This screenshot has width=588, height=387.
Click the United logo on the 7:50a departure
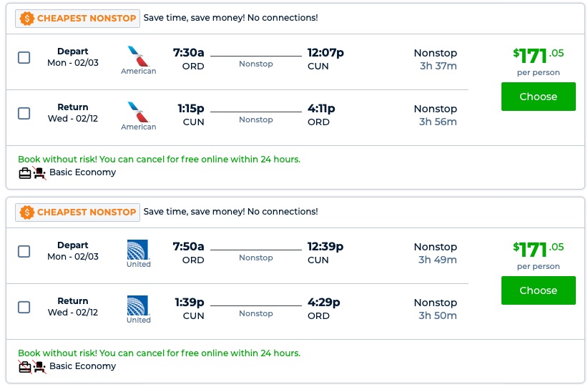click(x=137, y=250)
